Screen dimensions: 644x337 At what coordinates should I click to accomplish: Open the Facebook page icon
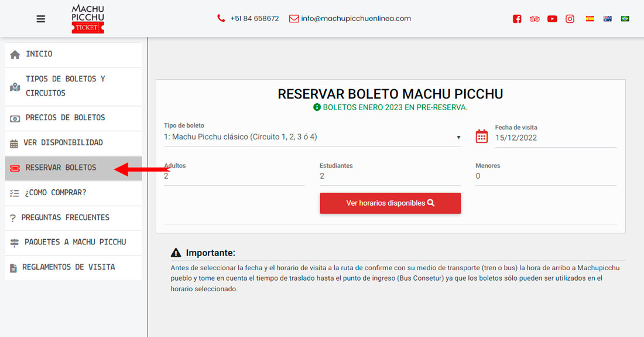pyautogui.click(x=517, y=19)
